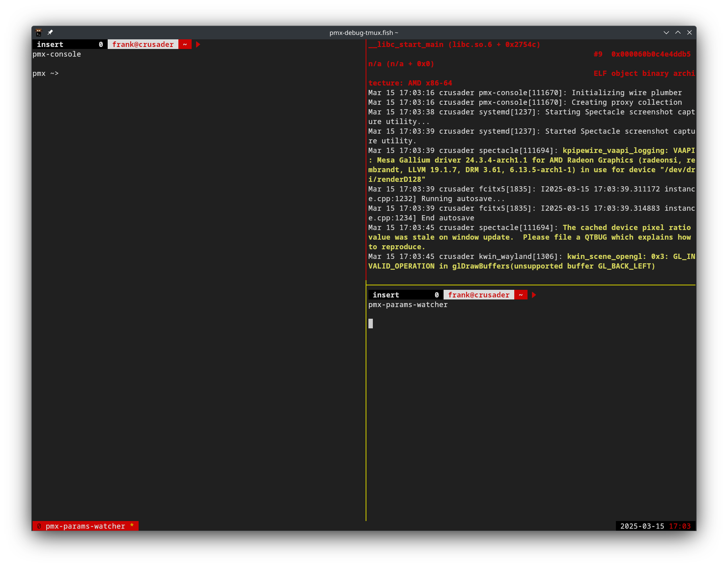This screenshot has width=728, height=568.
Task: Click the 'Initializing wire plumber' log line
Action: [525, 93]
